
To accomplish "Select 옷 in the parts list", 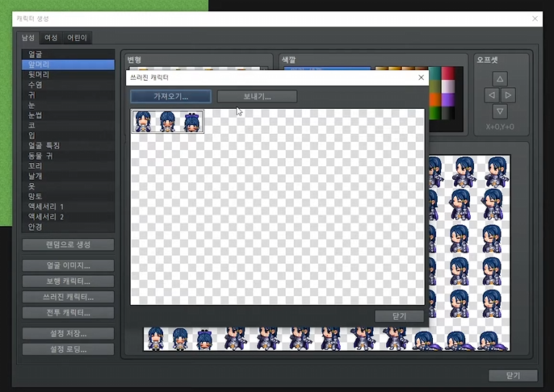I will tap(68, 186).
